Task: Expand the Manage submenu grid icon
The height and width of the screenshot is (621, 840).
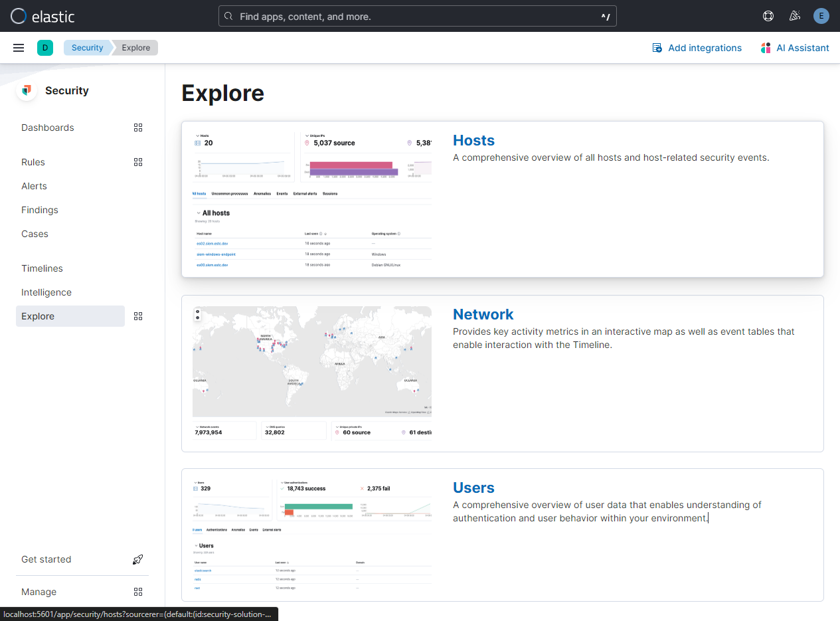Action: pyautogui.click(x=138, y=592)
